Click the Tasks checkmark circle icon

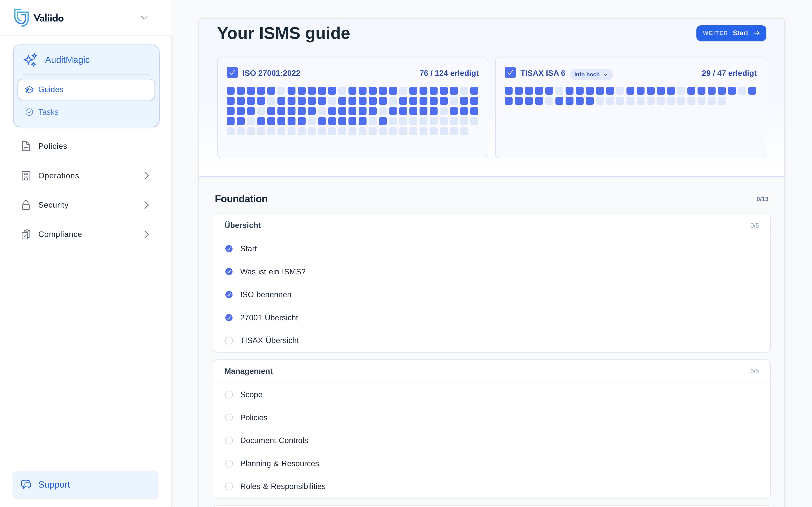coord(29,112)
